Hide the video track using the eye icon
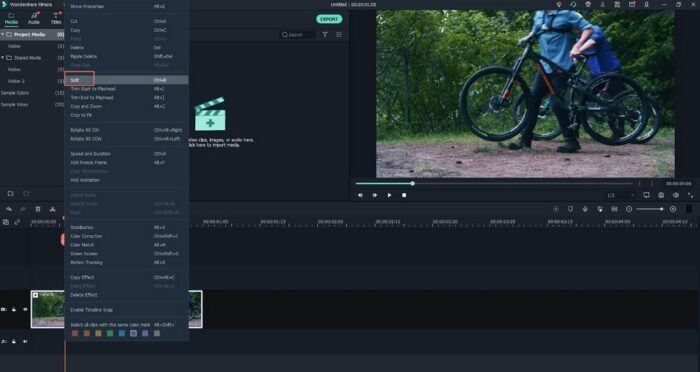Image resolution: width=700 pixels, height=372 pixels. click(x=25, y=309)
